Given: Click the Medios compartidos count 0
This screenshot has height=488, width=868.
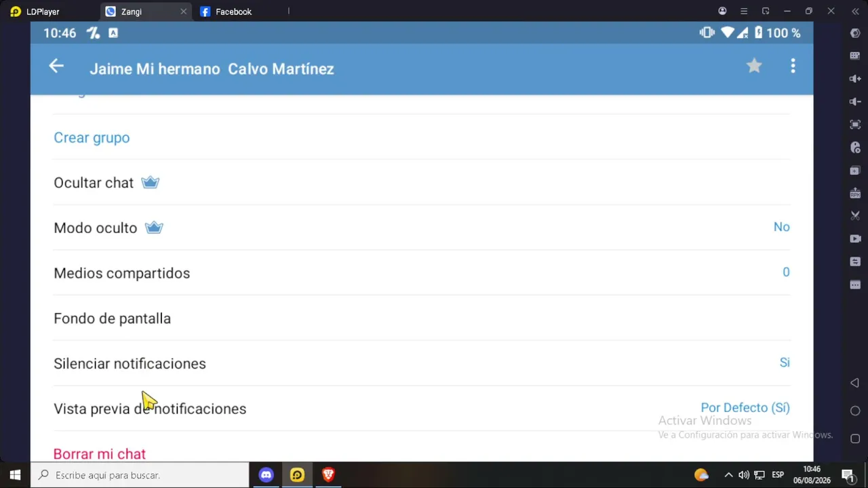Looking at the screenshot, I should (x=786, y=272).
